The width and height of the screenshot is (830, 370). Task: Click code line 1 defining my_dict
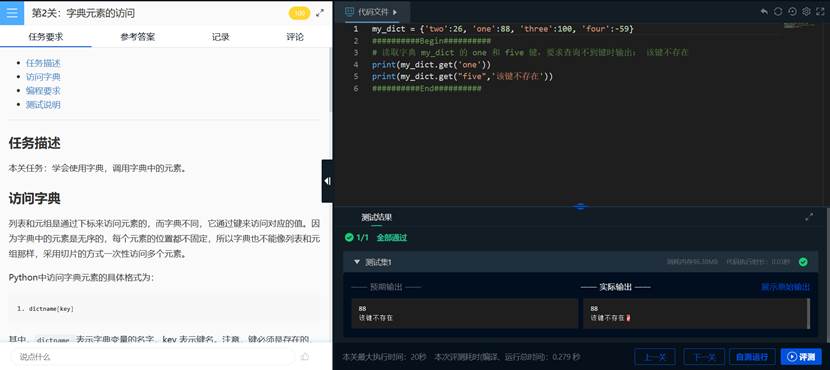click(x=502, y=29)
